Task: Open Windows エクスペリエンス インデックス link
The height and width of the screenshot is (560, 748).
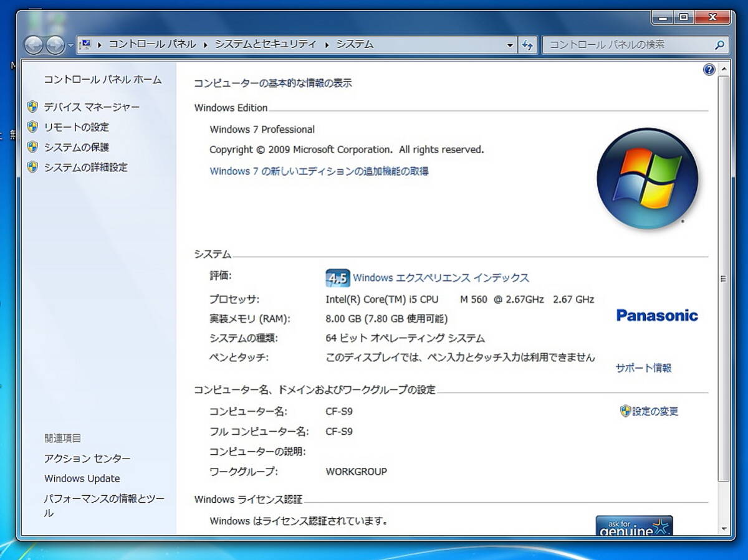Action: (441, 278)
